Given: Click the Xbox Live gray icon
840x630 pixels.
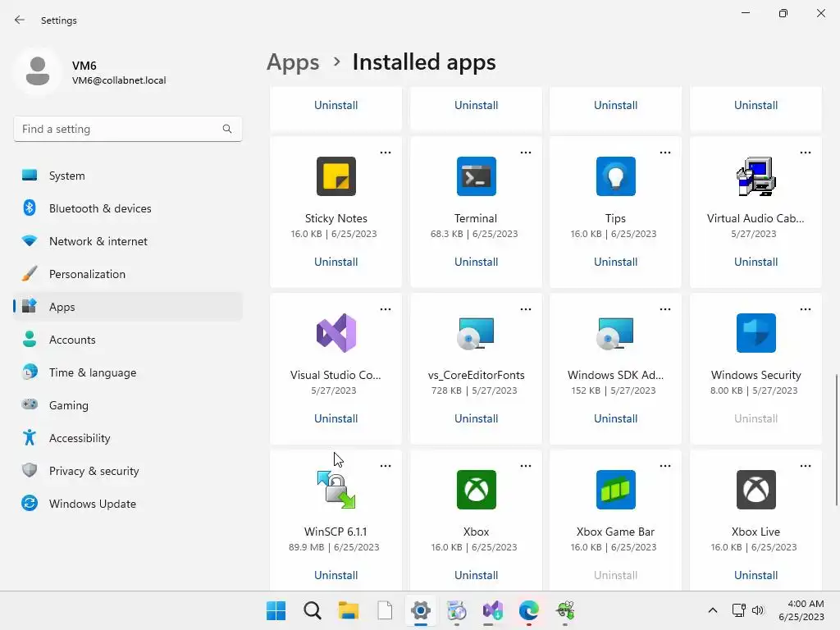Looking at the screenshot, I should (x=756, y=490).
